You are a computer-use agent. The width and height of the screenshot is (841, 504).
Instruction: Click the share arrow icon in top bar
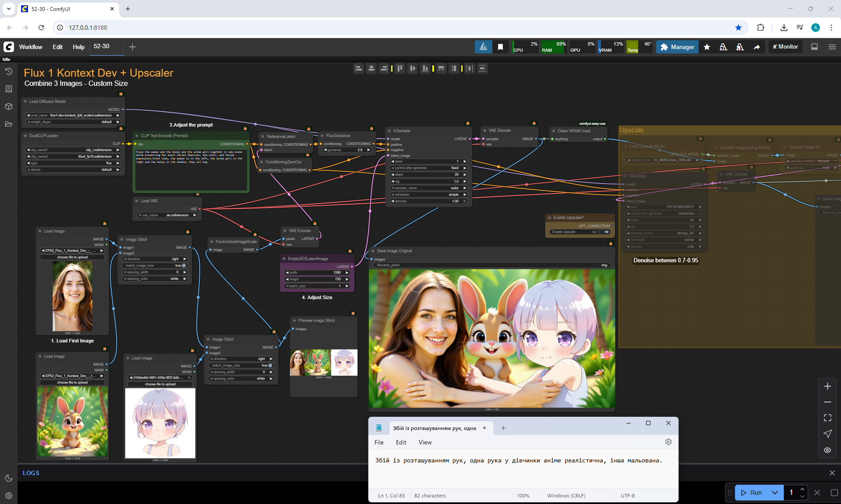click(756, 47)
